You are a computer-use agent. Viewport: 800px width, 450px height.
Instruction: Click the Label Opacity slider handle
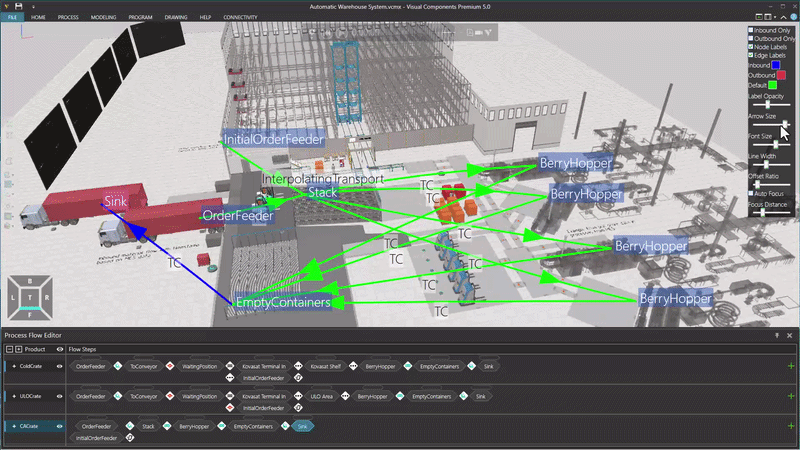coord(768,104)
